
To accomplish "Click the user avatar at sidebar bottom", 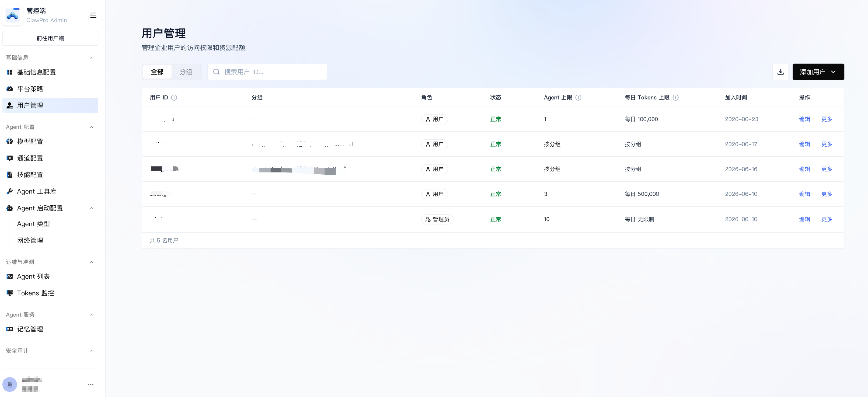I will 10,384.
